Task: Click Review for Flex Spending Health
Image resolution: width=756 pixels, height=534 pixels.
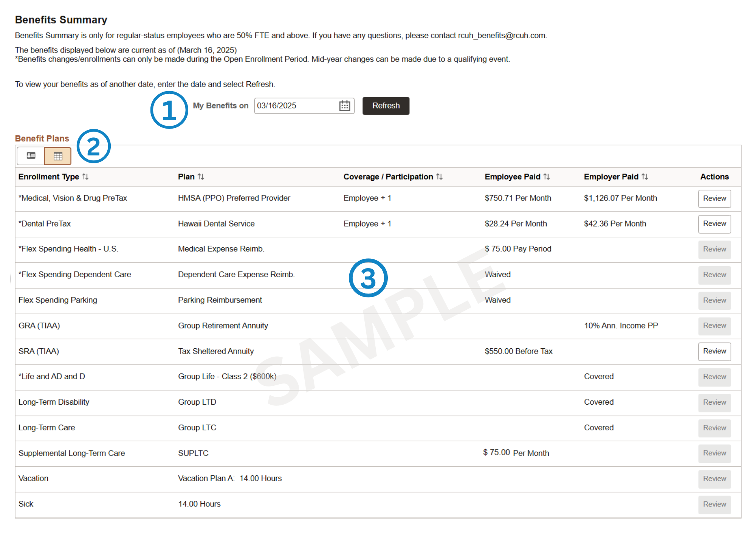Action: tap(714, 249)
